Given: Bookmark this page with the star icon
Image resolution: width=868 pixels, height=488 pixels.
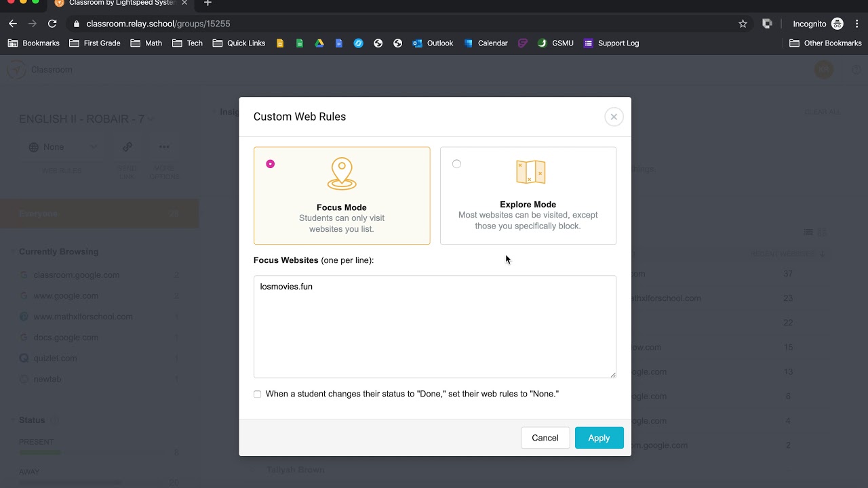Looking at the screenshot, I should pos(743,24).
